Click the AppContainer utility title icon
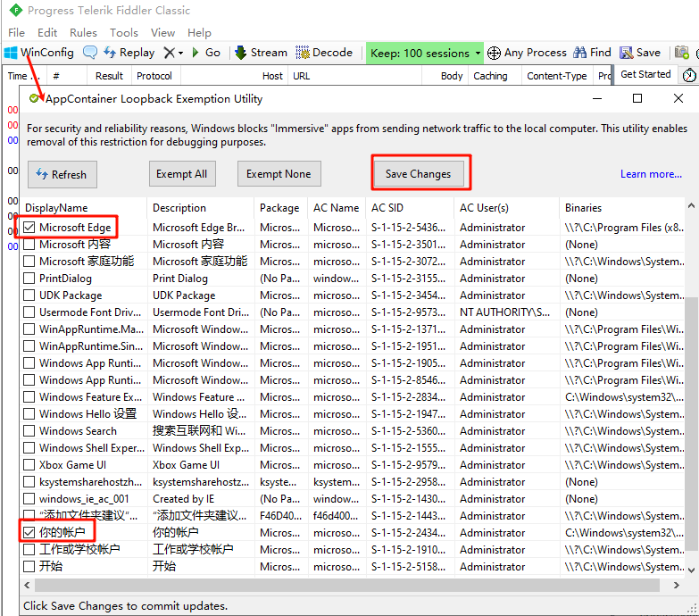This screenshot has width=699, height=616. pyautogui.click(x=34, y=98)
